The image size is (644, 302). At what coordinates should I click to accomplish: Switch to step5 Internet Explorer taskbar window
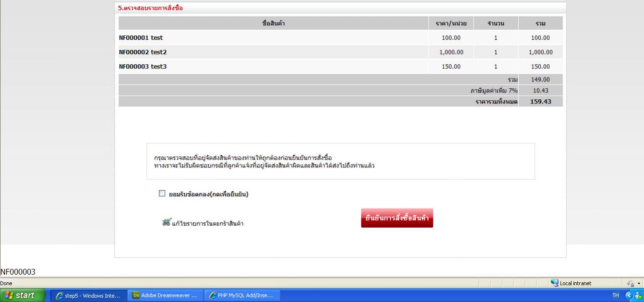89,295
